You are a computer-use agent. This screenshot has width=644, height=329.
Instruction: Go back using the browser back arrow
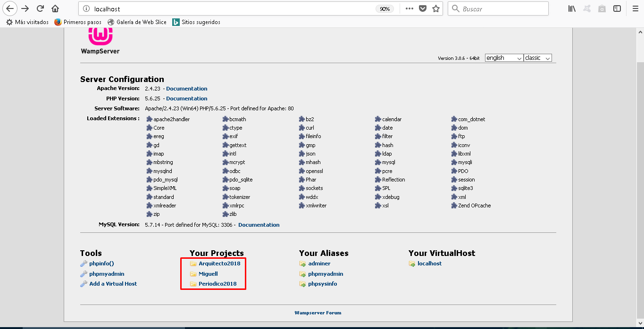(10, 8)
